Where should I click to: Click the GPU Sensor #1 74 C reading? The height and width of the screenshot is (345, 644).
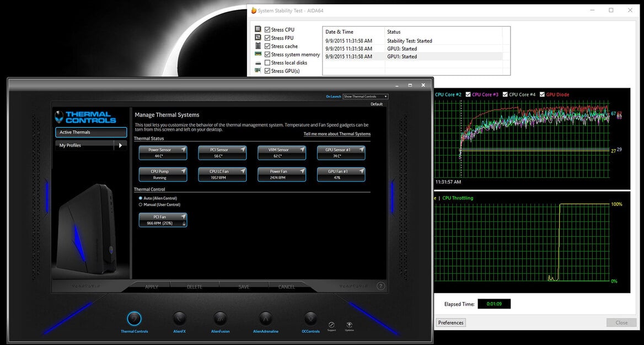point(338,156)
